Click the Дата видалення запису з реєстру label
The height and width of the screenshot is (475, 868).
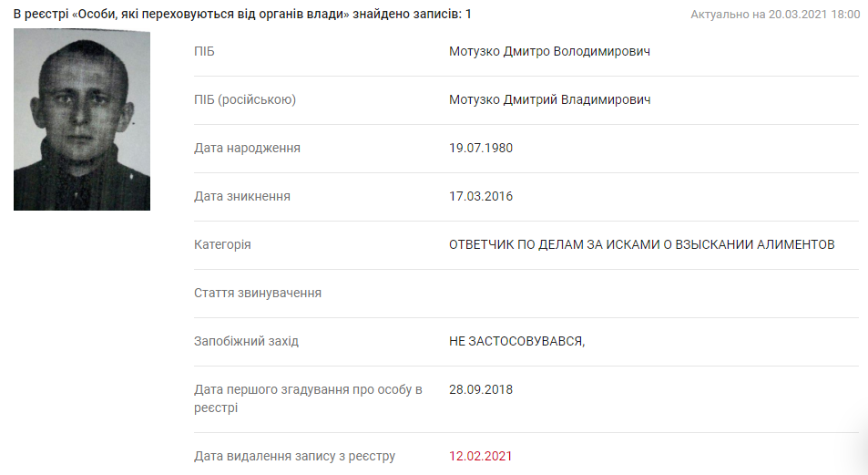pos(294,456)
